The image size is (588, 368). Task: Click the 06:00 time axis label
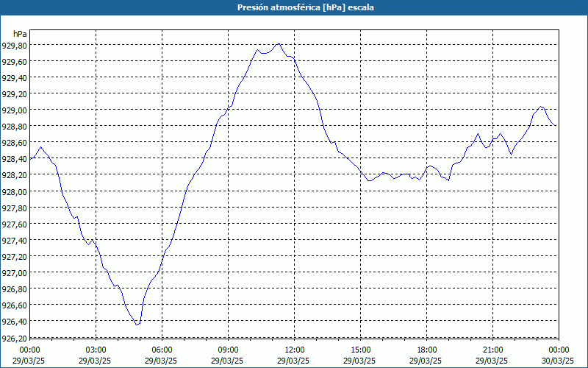coord(162,350)
